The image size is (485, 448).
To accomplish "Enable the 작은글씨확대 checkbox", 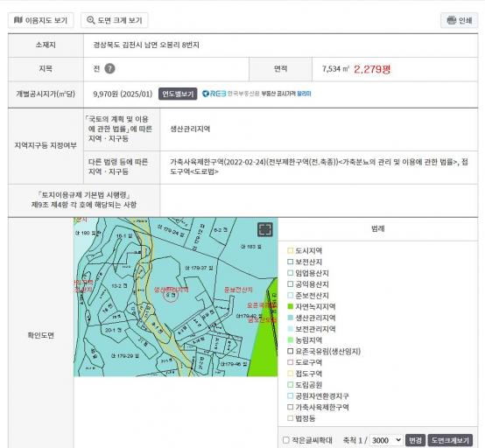I will (286, 440).
